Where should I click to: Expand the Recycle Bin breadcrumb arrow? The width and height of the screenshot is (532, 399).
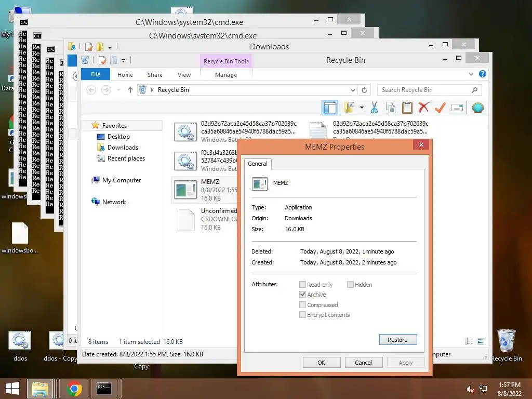coord(152,90)
